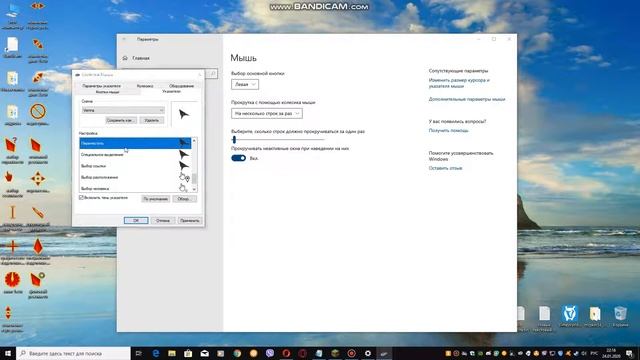The width and height of the screenshot is (640, 360).
Task: Turn off scrolling inactive windows toggle
Action: tap(238, 158)
